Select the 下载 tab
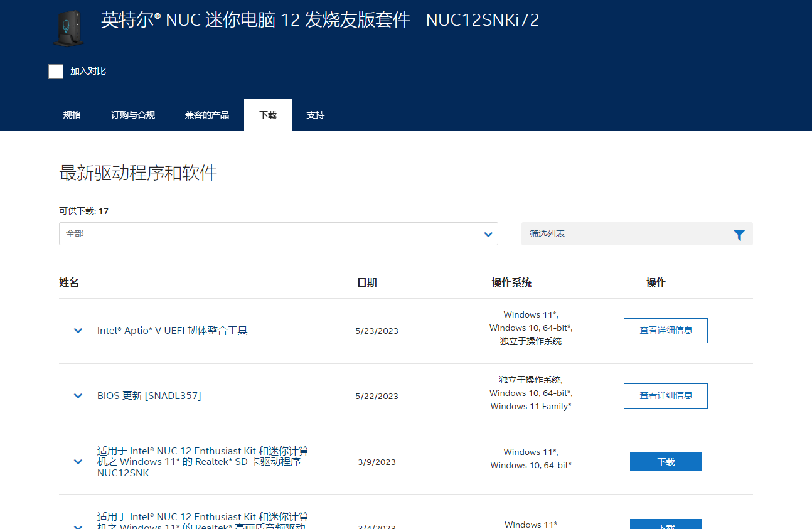 coord(268,115)
